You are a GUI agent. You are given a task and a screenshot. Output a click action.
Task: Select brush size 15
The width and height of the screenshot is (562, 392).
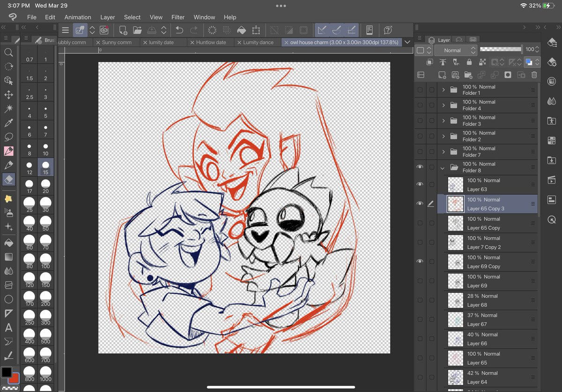click(45, 167)
